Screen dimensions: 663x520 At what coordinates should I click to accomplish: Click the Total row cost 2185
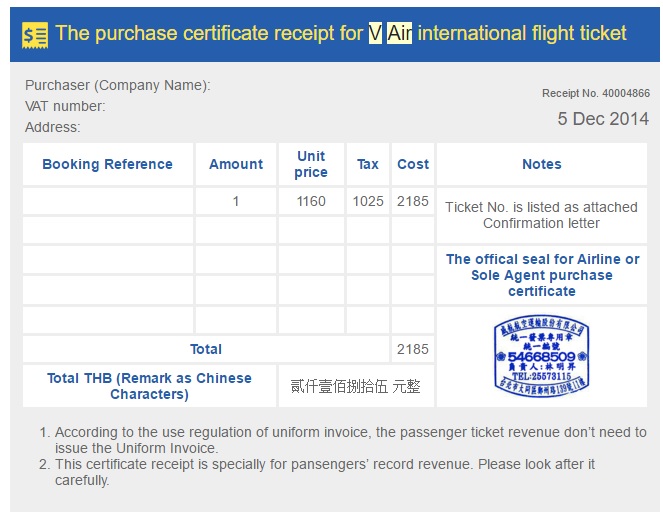point(413,349)
